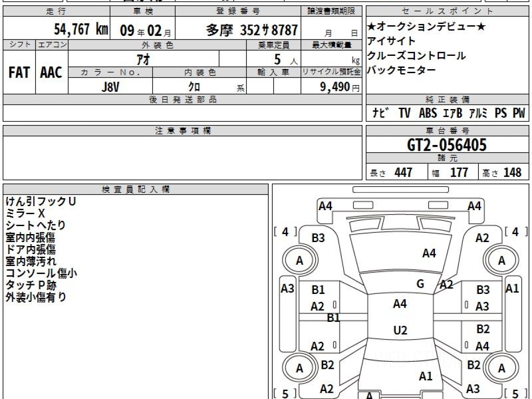Click the 外装色 header cell
Screen dimensions: 532x399
[157, 45]
